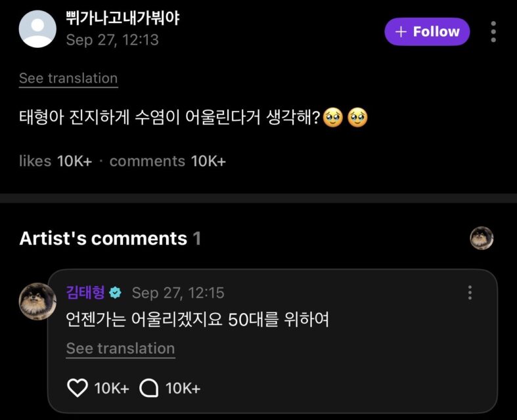Follow the user 뛰가나고내가뭐야

427,31
